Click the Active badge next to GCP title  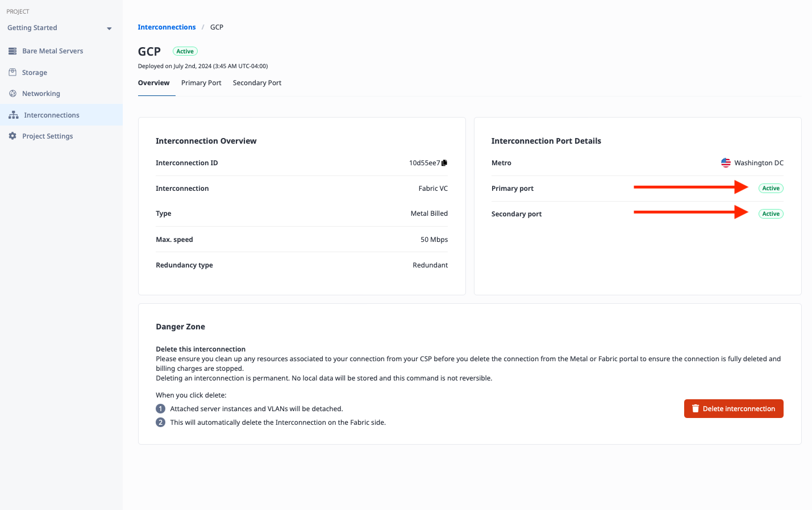(185, 51)
